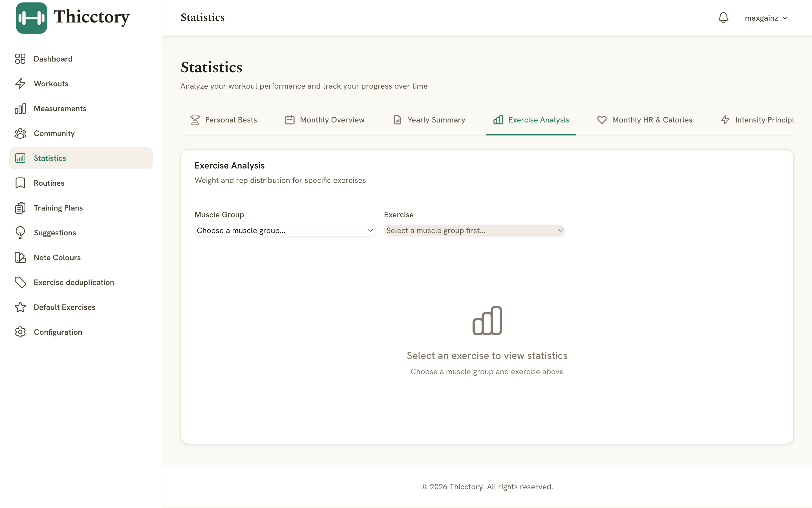Click the Dashboard grid icon

(x=20, y=59)
